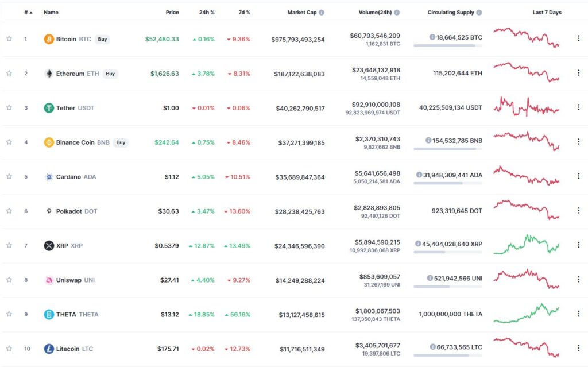Open the Market Cap info icon
This screenshot has height=367, width=588.
[x=322, y=13]
